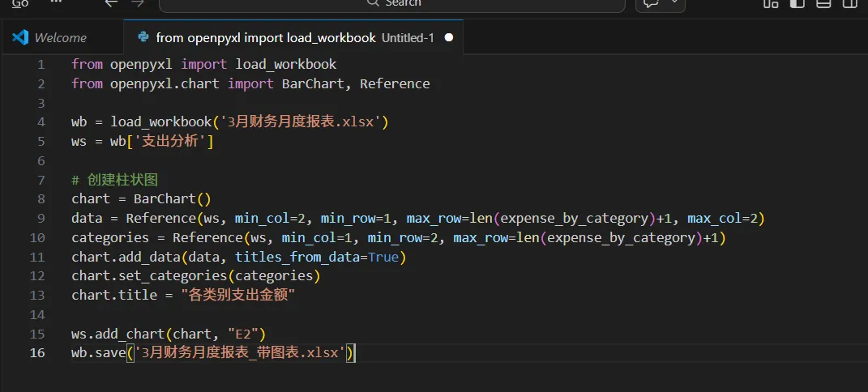
Task: Click the VS Code logo on Welcome tab
Action: [x=20, y=37]
